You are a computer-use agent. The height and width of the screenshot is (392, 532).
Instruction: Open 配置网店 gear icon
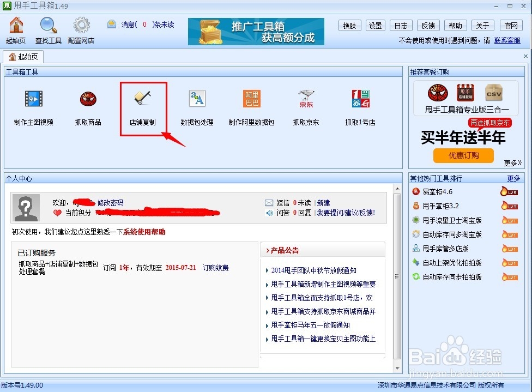point(81,26)
